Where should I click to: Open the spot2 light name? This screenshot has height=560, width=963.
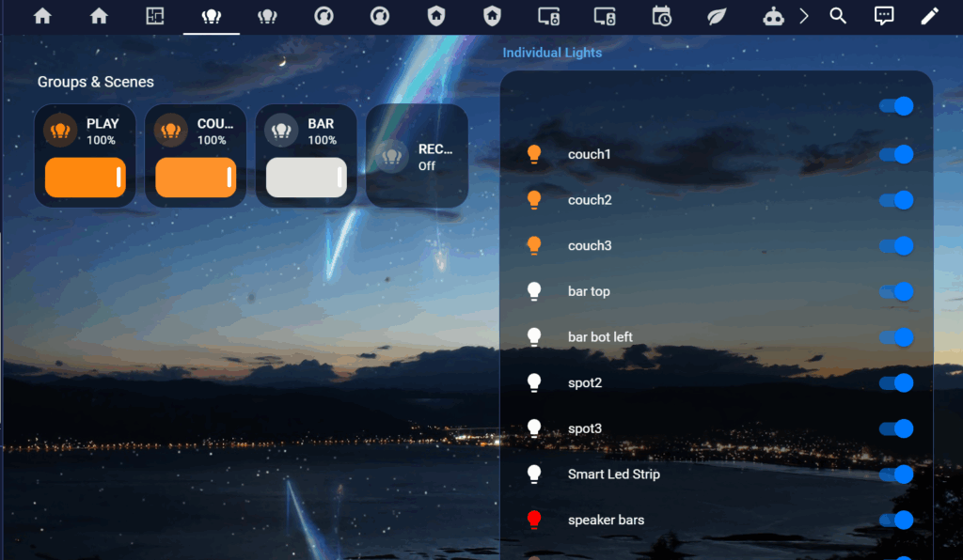tap(585, 382)
